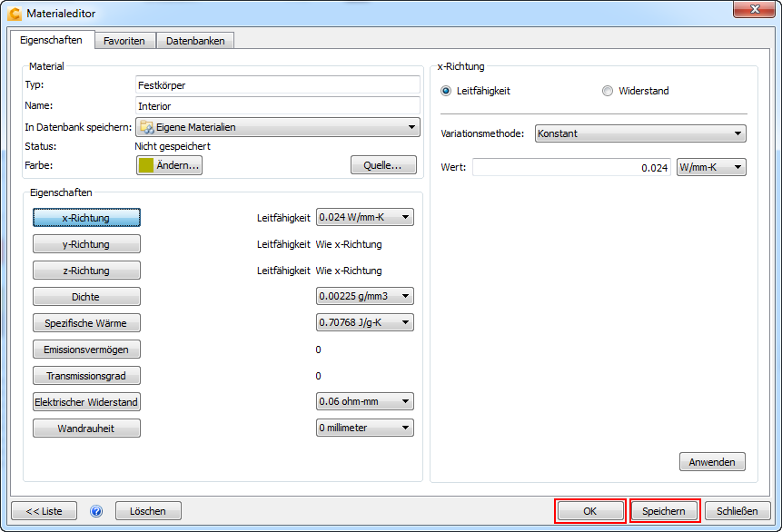
Task: Click the << Liste button
Action: [x=44, y=511]
